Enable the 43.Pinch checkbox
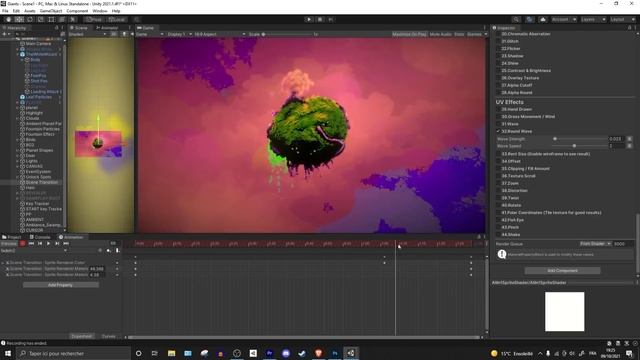The height and width of the screenshot is (360, 640). (498, 227)
